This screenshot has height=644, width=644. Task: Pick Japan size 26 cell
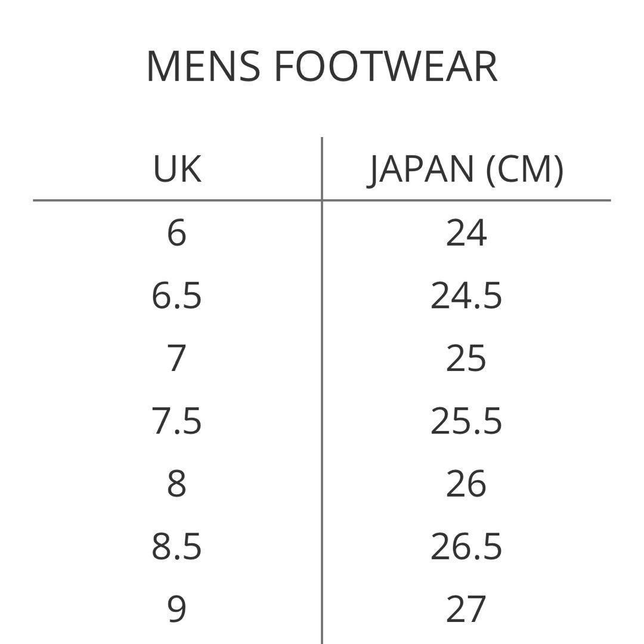point(466,484)
